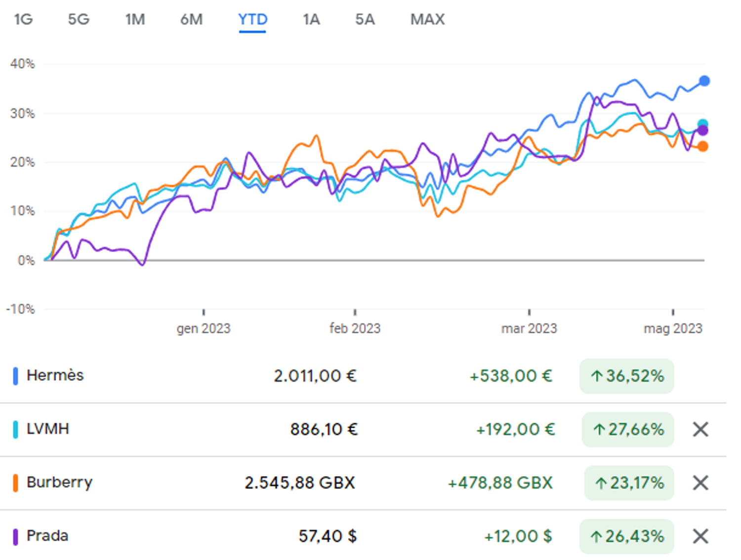This screenshot has height=560, width=741.
Task: Open the Hermès stock row
Action: click(55, 375)
